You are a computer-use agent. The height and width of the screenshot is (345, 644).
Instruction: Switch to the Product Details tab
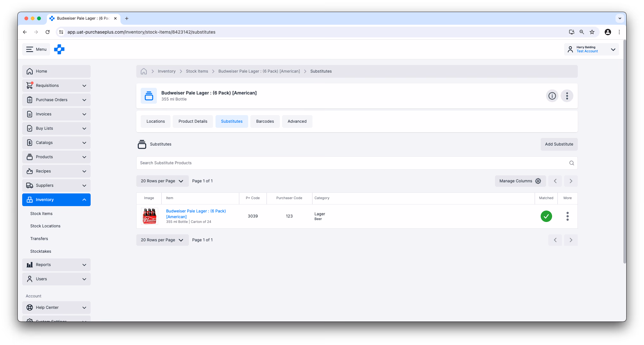point(193,121)
